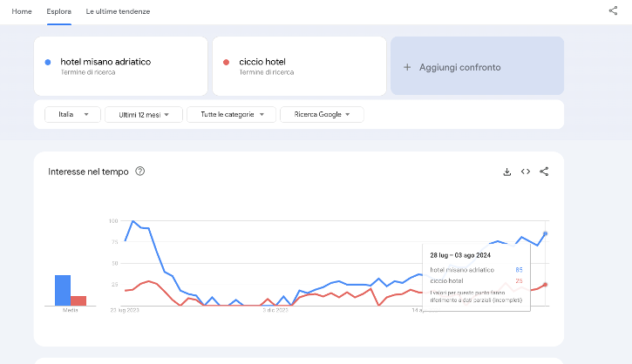This screenshot has width=632, height=364.
Task: Open help icon next to Interesse nel tempo
Action: (140, 172)
